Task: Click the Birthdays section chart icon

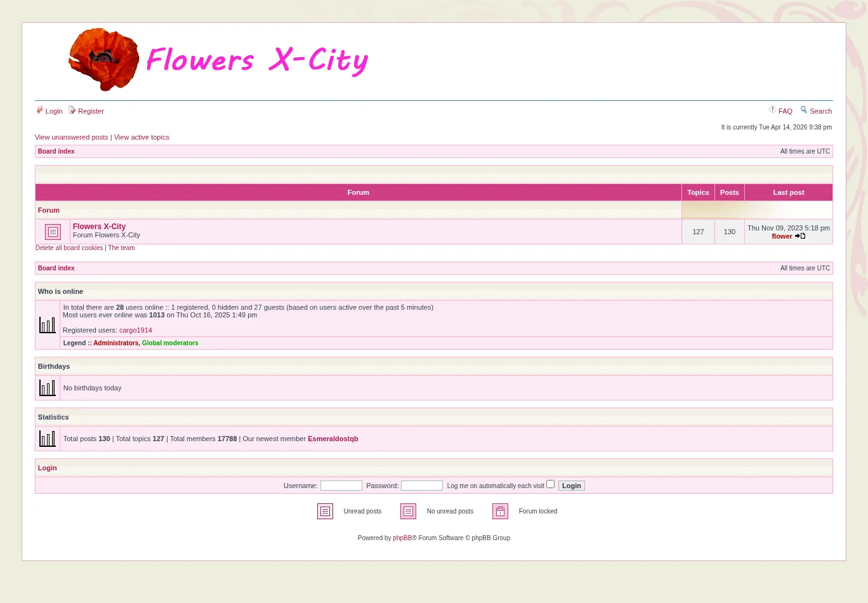Action: click(x=48, y=388)
